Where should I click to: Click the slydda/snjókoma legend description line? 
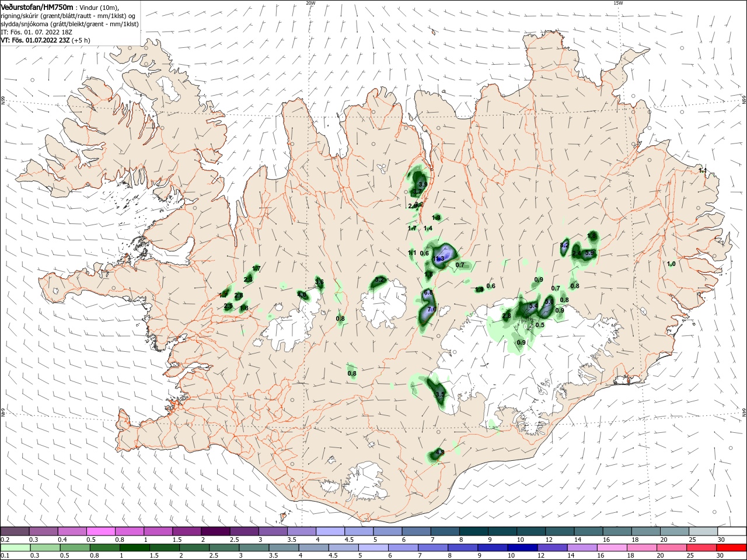tap(69, 24)
